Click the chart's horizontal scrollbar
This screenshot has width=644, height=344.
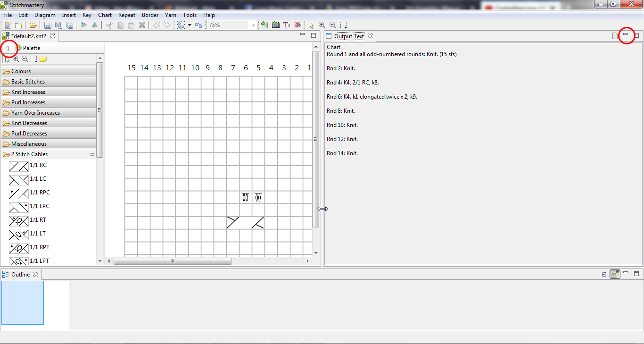click(172, 261)
